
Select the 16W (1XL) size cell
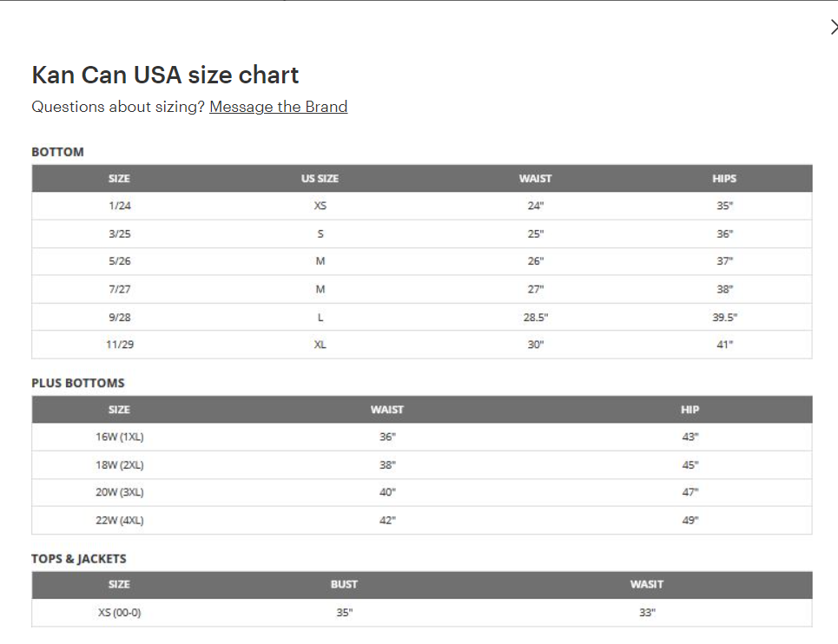[119, 437]
